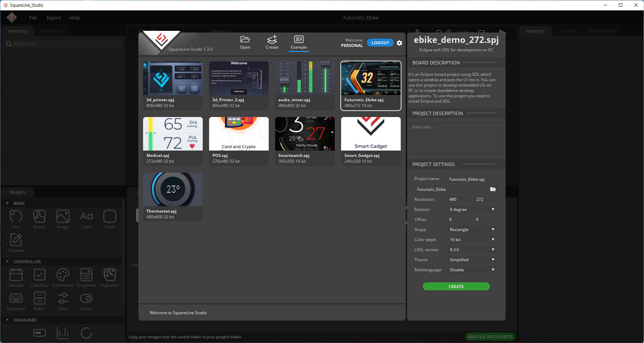
Task: Open the Theme dropdown
Action: 472,260
